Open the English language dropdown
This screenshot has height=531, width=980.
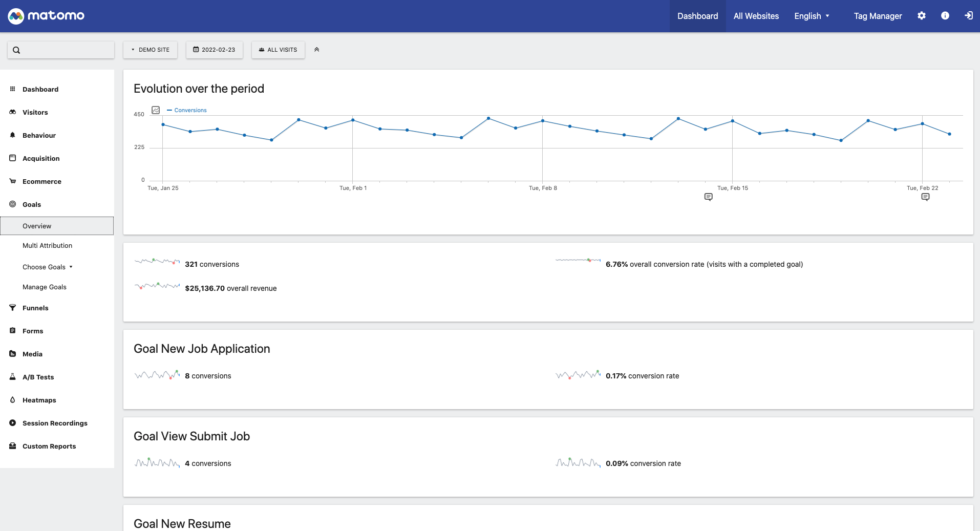coord(811,16)
